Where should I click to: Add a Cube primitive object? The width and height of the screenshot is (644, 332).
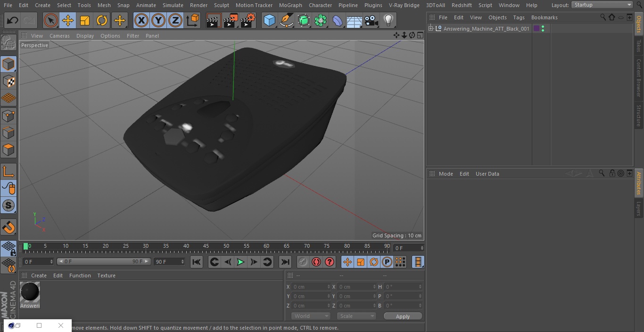tap(269, 20)
